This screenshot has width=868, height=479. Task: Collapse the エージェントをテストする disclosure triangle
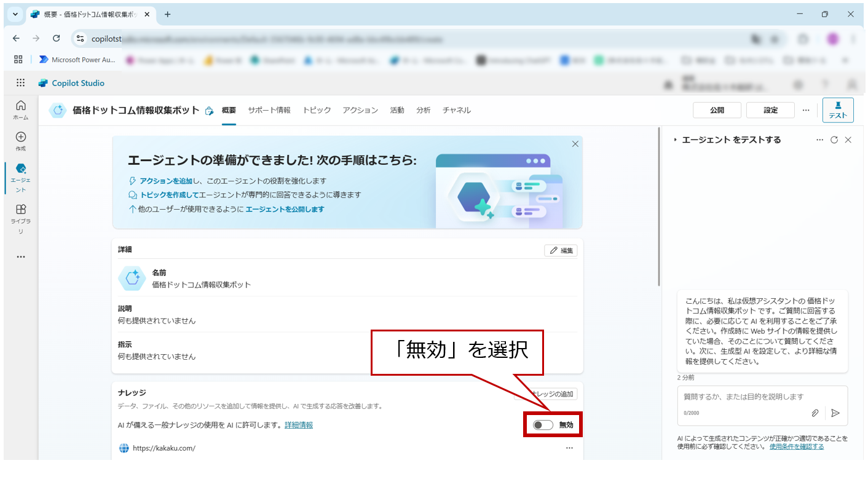676,140
